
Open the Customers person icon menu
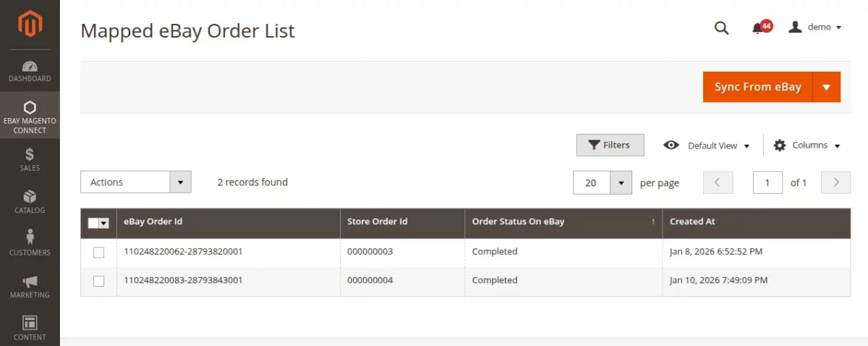(30, 243)
